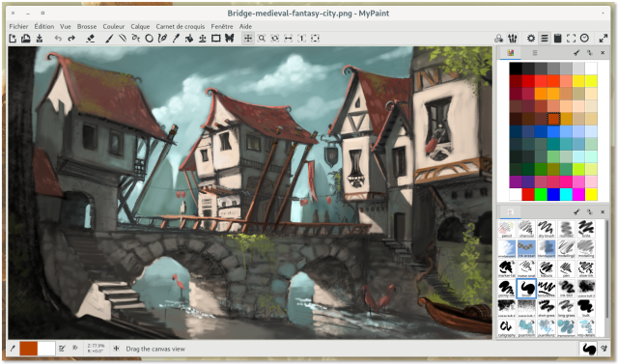Open the Fenêtre menu
This screenshot has width=618, height=364.
point(222,26)
